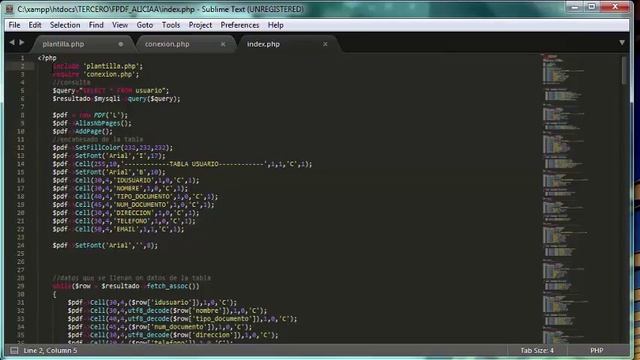Click the 'DIRECCION' cell string

point(134,213)
